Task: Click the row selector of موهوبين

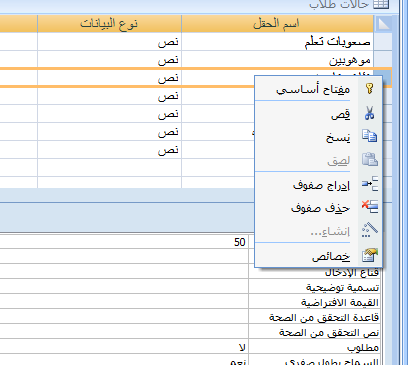Action: (383, 60)
